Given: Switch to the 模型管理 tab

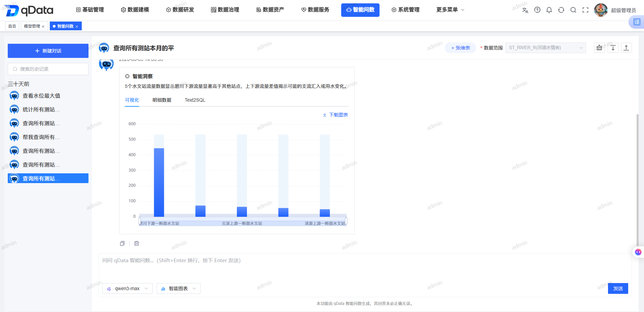Looking at the screenshot, I should coord(32,26).
